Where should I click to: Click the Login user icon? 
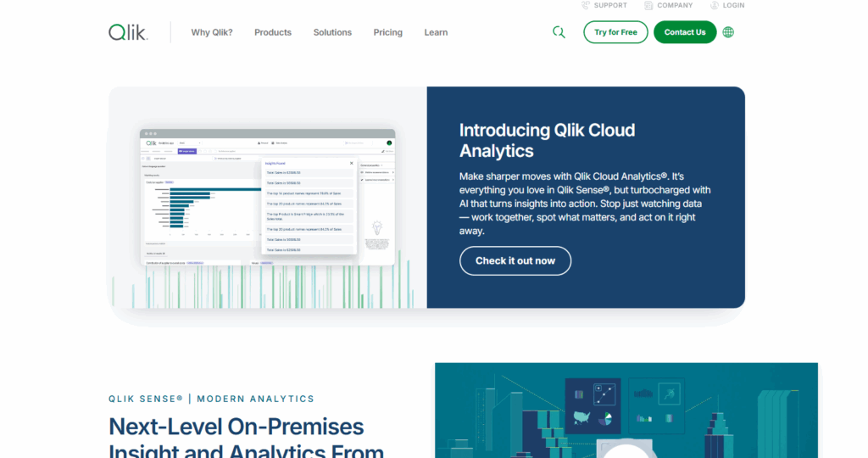pos(715,5)
